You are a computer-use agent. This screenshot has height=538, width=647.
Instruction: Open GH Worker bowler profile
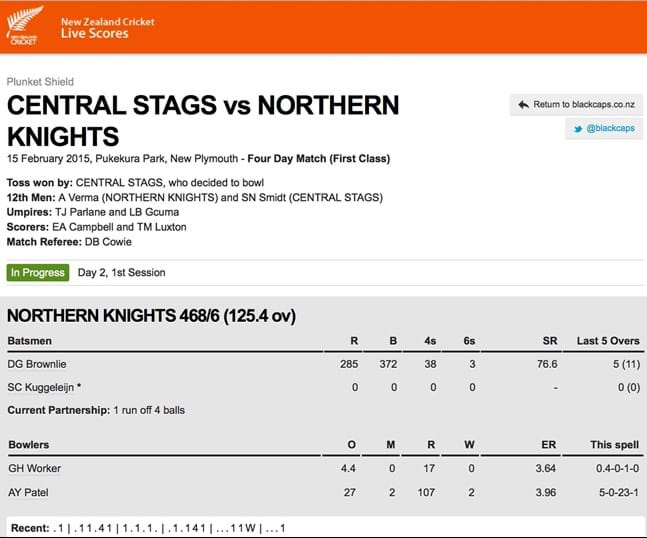(x=35, y=468)
